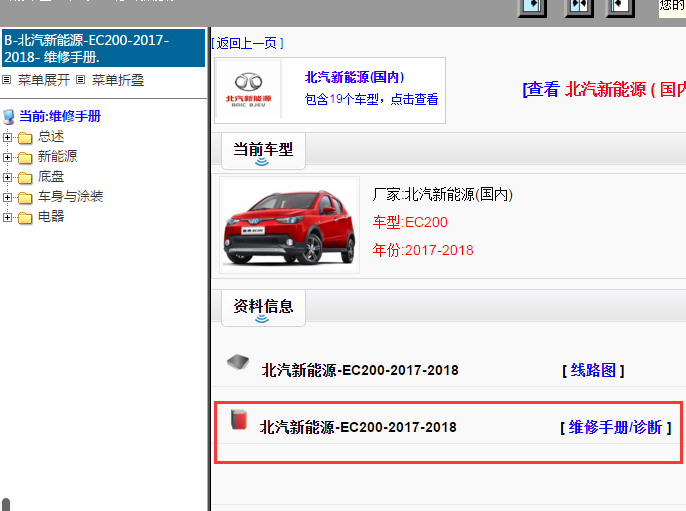Click the 总述 folder icon
Viewport: 686px width, 511px height.
click(25, 138)
